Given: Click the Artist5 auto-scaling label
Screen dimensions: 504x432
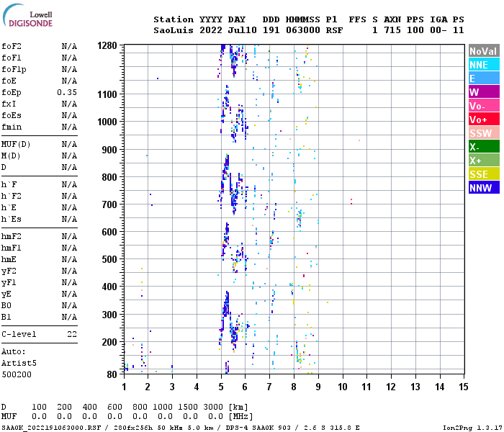Looking at the screenshot, I should [x=19, y=363].
